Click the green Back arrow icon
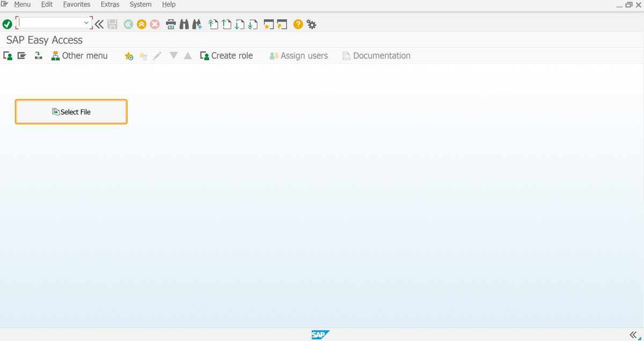The width and height of the screenshot is (644, 341). (128, 24)
